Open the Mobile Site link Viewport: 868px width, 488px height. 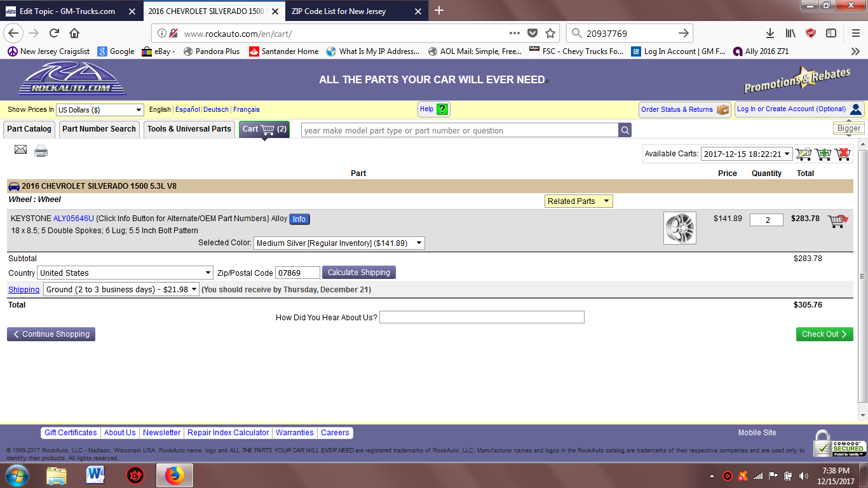coord(757,433)
